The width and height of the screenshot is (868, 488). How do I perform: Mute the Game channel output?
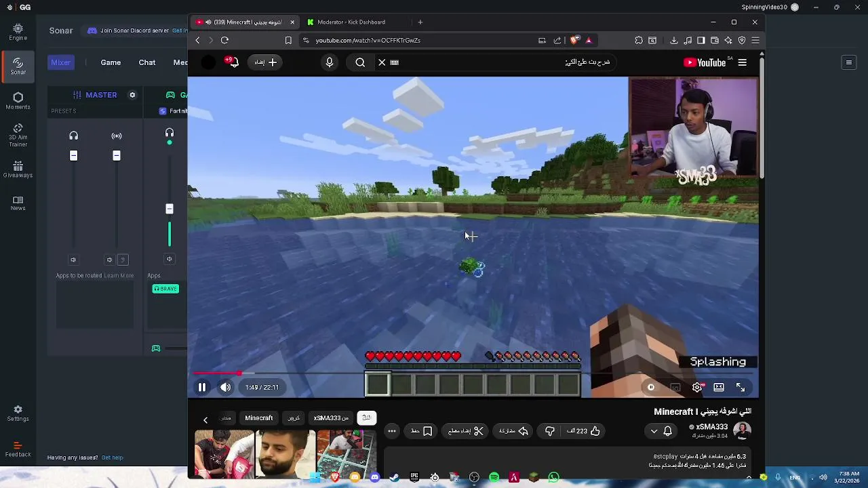(170, 259)
